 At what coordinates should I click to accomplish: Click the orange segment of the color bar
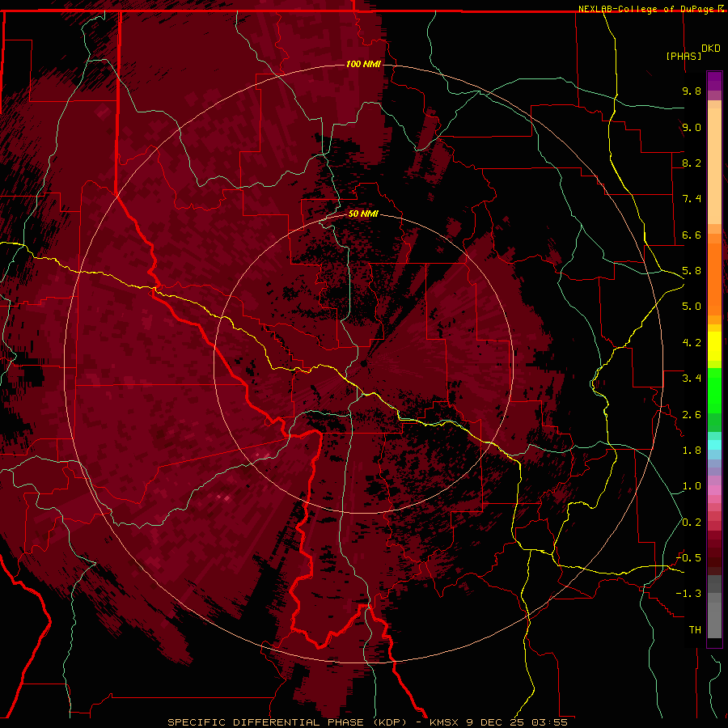714,278
